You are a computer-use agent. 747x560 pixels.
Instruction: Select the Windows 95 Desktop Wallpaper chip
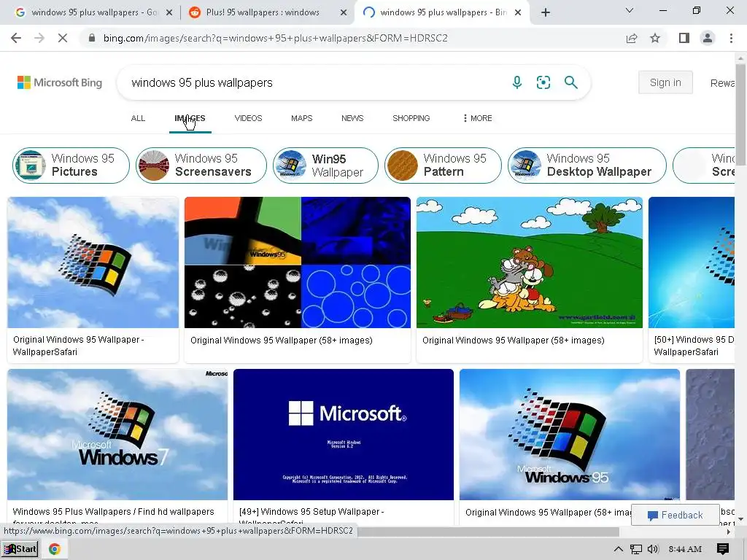pos(587,166)
